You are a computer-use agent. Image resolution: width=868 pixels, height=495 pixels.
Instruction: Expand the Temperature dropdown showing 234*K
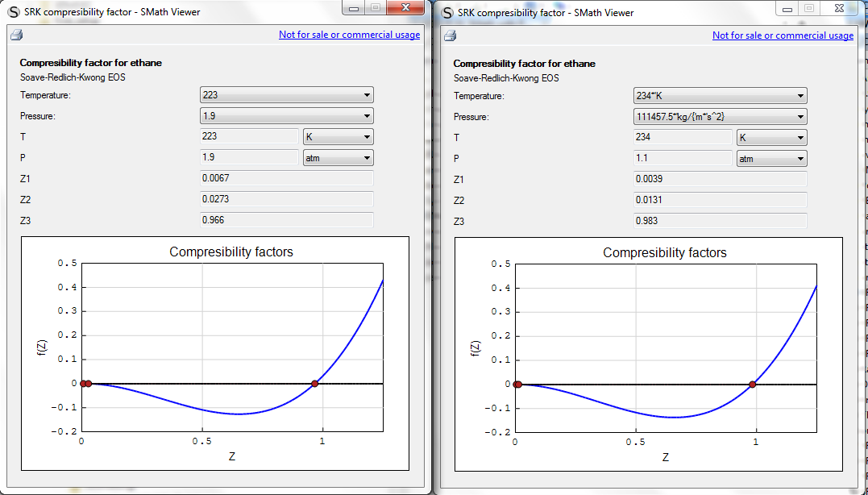720,96
